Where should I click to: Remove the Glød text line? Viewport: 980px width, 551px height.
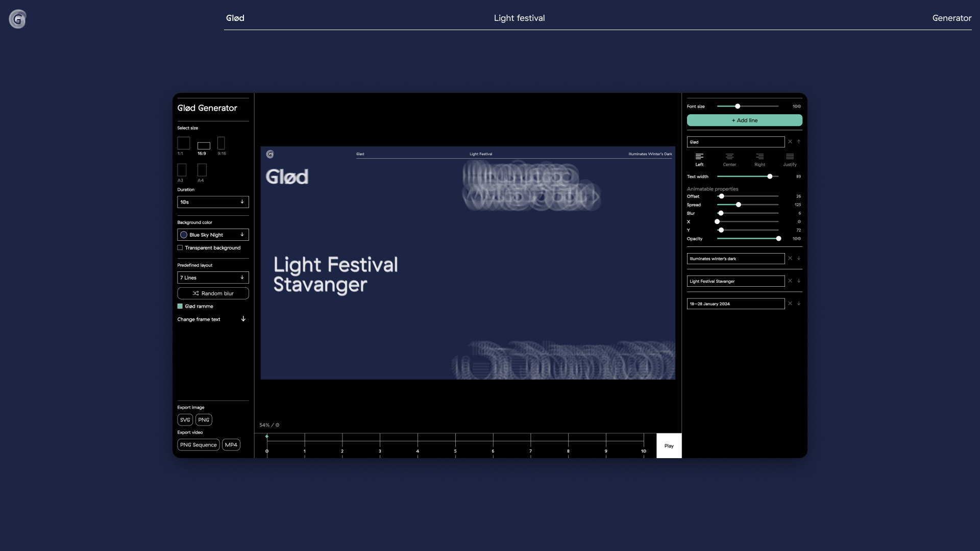[790, 142]
